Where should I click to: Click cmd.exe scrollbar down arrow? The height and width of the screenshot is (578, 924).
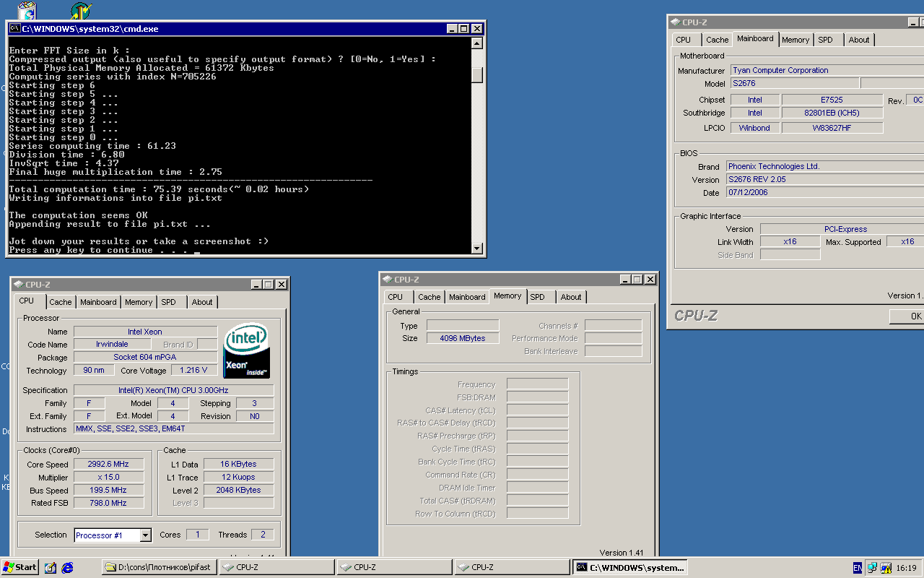click(x=476, y=249)
